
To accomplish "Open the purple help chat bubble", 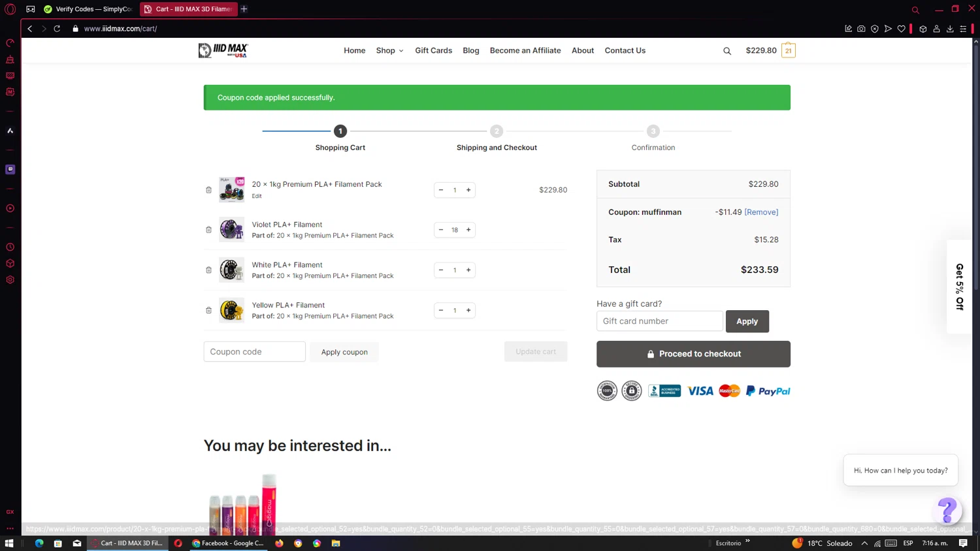I will [947, 510].
